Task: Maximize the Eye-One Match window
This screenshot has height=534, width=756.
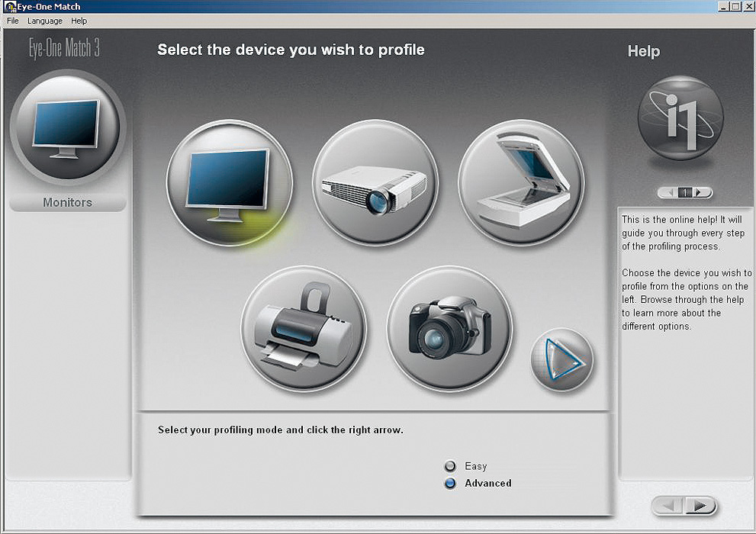Action: coord(735,6)
